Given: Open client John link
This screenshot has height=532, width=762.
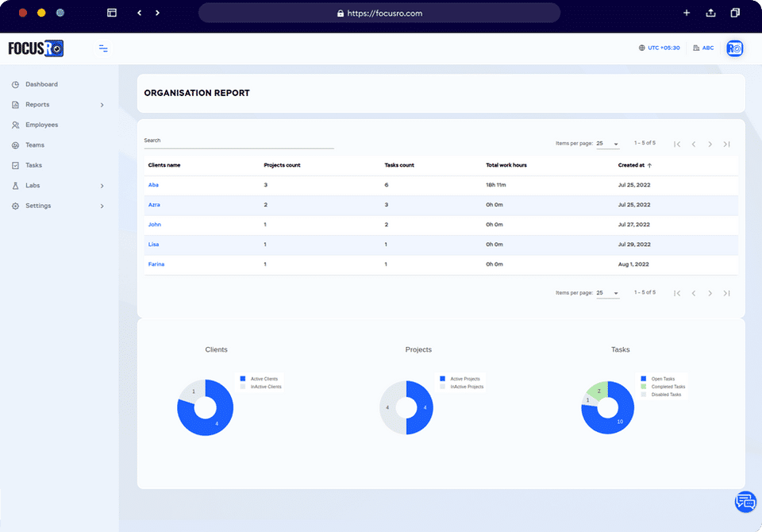Looking at the screenshot, I should pyautogui.click(x=155, y=225).
